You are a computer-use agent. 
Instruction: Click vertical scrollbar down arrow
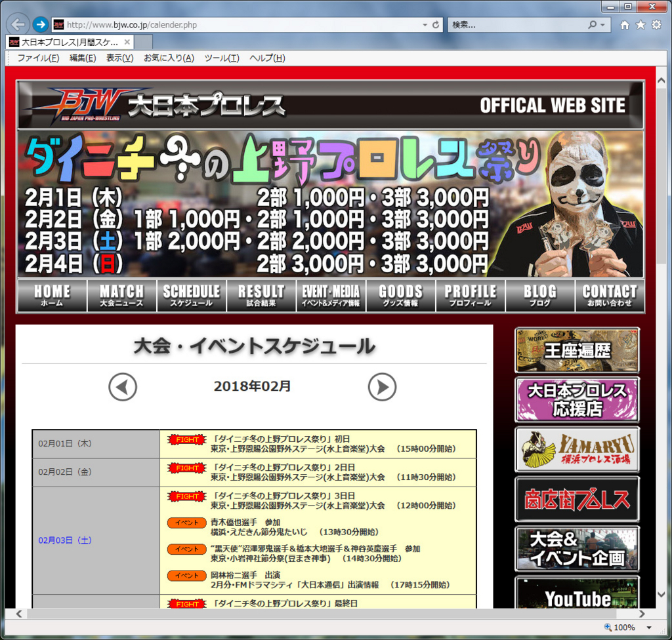(x=661, y=595)
